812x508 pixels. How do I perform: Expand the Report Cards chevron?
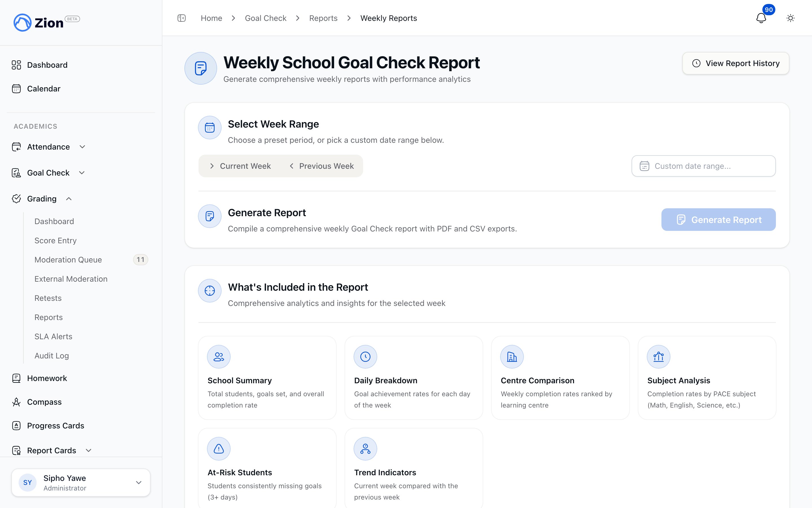pyautogui.click(x=89, y=450)
